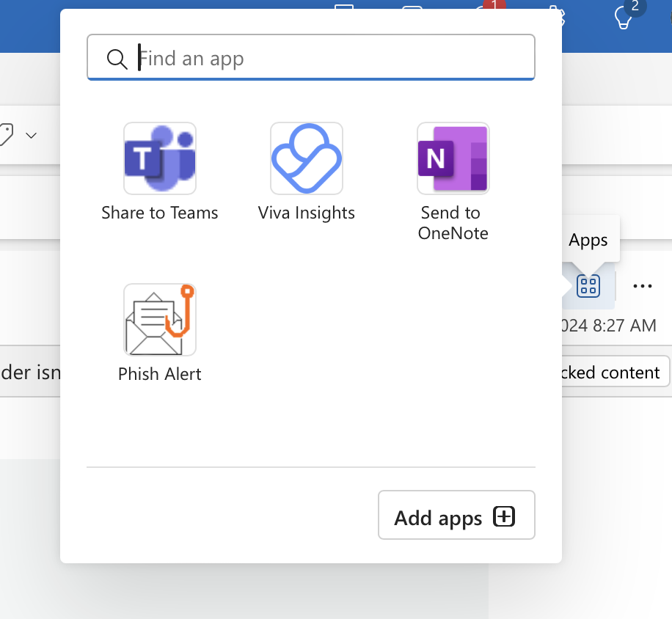Expand the tag dropdown chevron
672x619 pixels.
tap(31, 136)
